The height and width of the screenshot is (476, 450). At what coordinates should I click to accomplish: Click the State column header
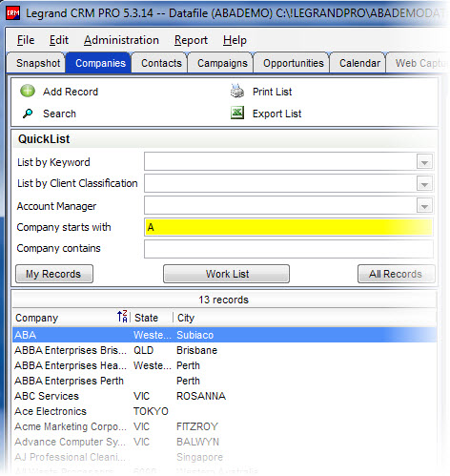pyautogui.click(x=152, y=318)
